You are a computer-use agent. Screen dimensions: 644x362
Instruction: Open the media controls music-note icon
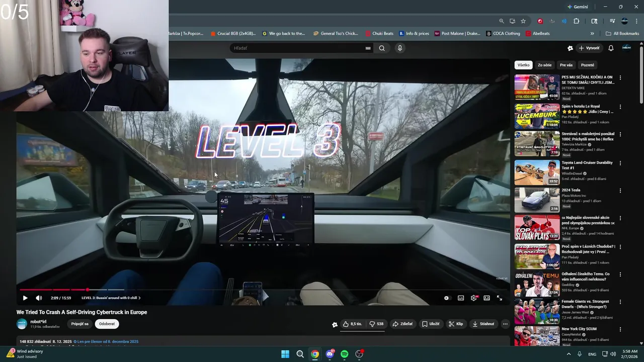click(612, 21)
